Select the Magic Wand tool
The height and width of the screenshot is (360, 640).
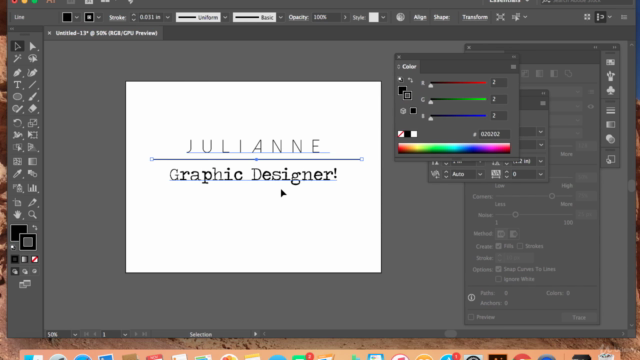pos(17,59)
